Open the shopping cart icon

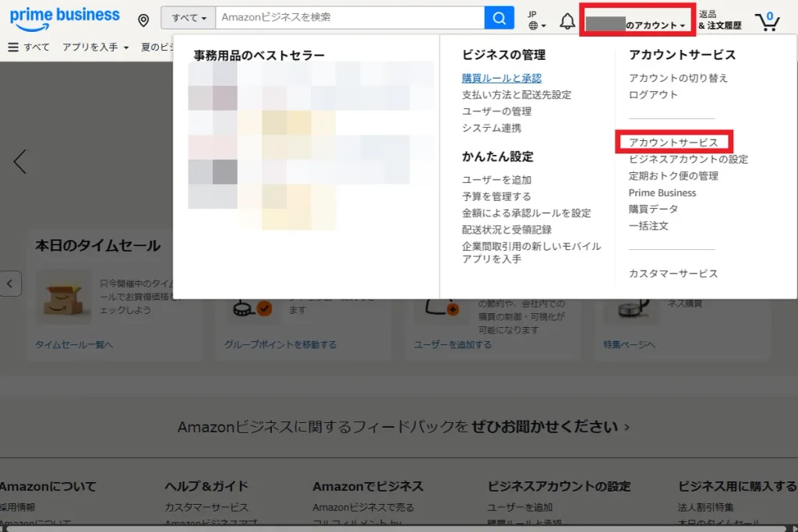[x=768, y=21]
